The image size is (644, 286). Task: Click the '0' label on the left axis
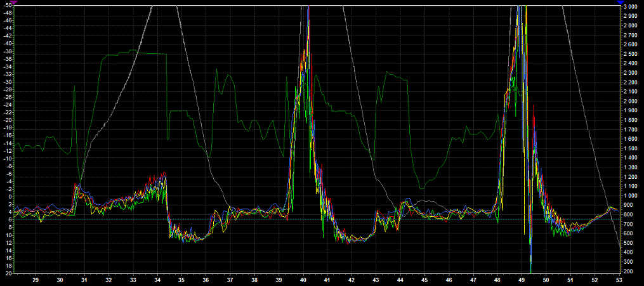pyautogui.click(x=11, y=197)
